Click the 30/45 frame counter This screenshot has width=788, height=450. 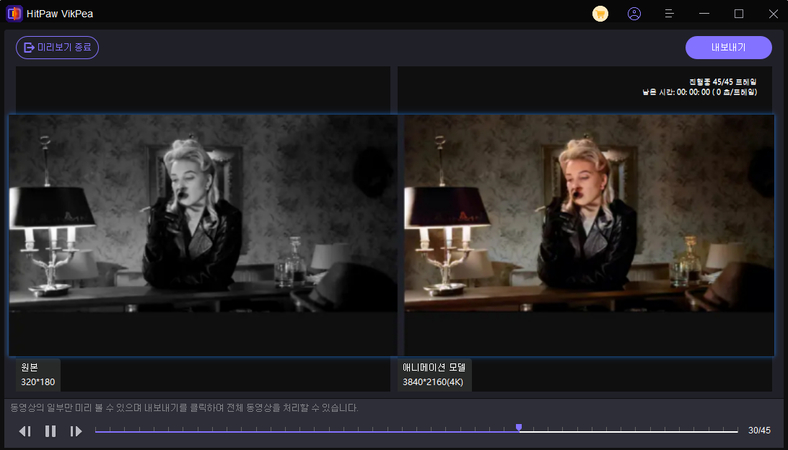pyautogui.click(x=759, y=430)
